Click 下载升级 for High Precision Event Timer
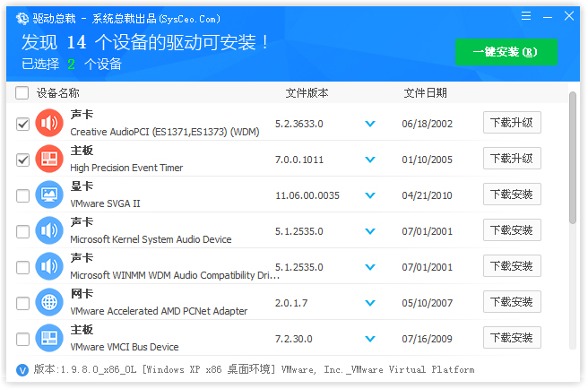The width and height of the screenshot is (588, 389). pyautogui.click(x=512, y=159)
